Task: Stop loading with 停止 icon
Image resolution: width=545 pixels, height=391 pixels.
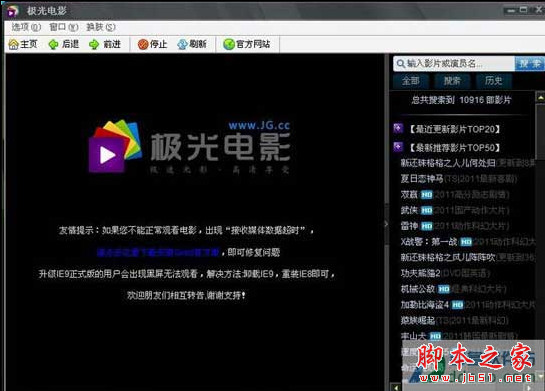Action: tap(143, 44)
